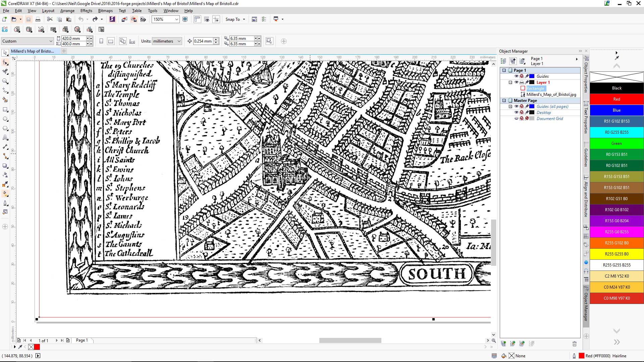644x362 pixels.
Task: Click the Publish to PDF icon
Action: pyautogui.click(x=143, y=19)
